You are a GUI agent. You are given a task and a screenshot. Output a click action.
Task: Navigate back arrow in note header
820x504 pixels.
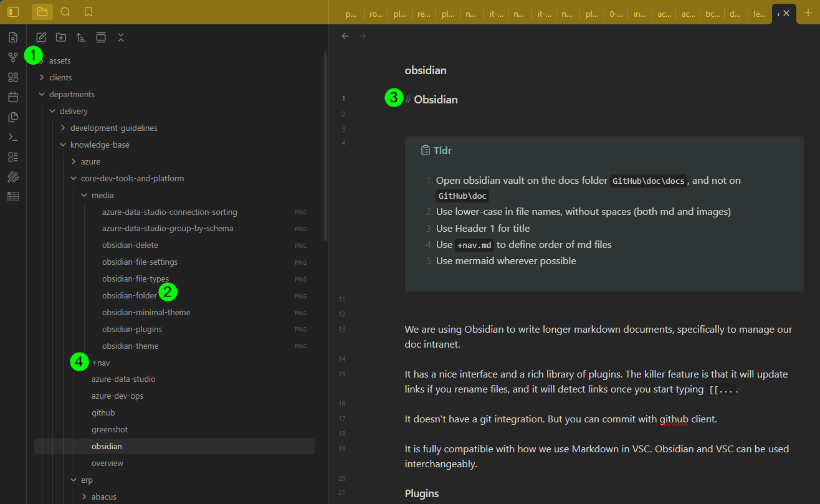click(x=345, y=36)
